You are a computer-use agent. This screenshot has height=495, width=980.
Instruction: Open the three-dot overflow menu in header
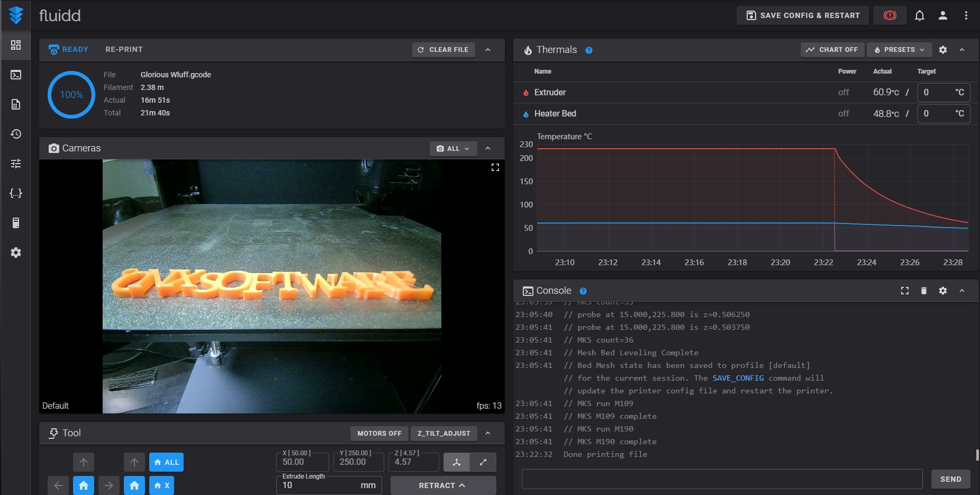[966, 15]
